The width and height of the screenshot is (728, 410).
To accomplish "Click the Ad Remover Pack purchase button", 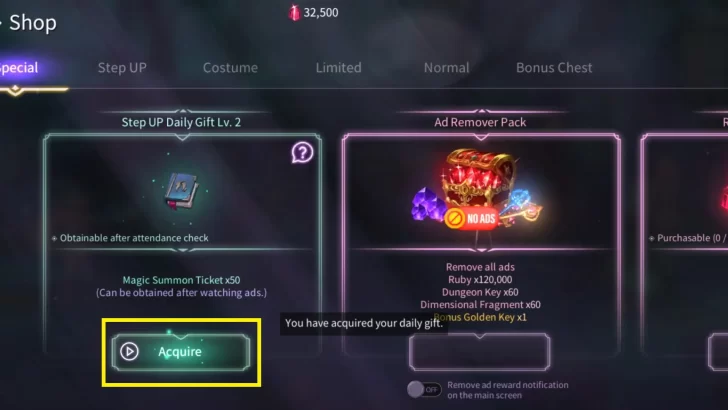I will point(480,351).
